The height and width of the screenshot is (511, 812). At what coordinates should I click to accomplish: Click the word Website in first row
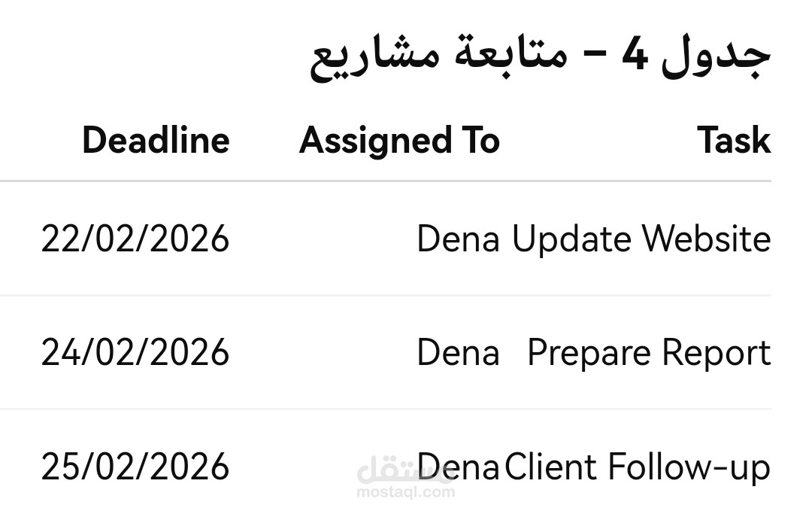(x=706, y=239)
